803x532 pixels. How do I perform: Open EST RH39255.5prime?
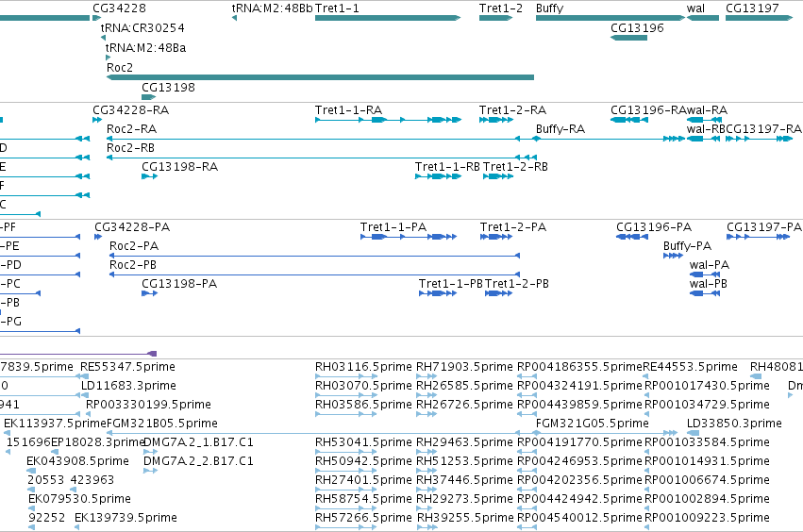click(465, 518)
